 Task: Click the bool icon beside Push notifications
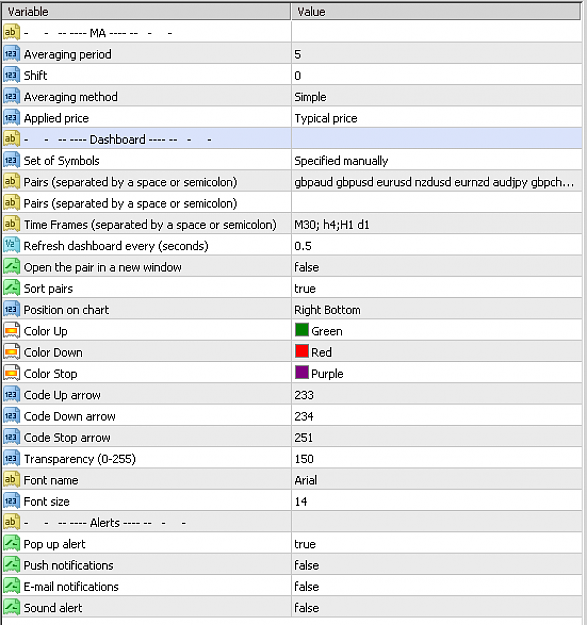[11, 565]
